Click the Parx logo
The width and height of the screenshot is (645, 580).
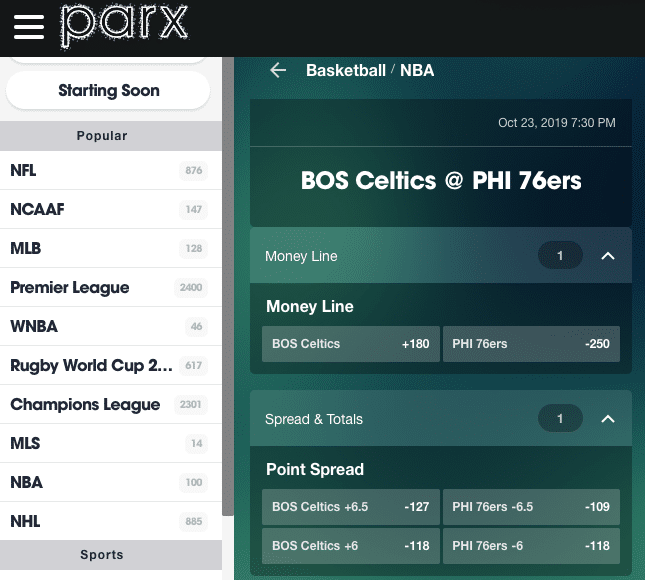125,26
